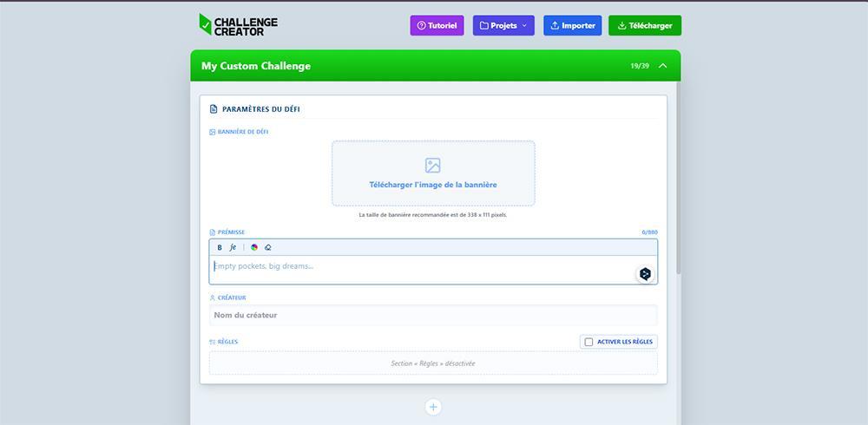This screenshot has width=868, height=425.
Task: Click the Règles list icon
Action: pyautogui.click(x=212, y=342)
